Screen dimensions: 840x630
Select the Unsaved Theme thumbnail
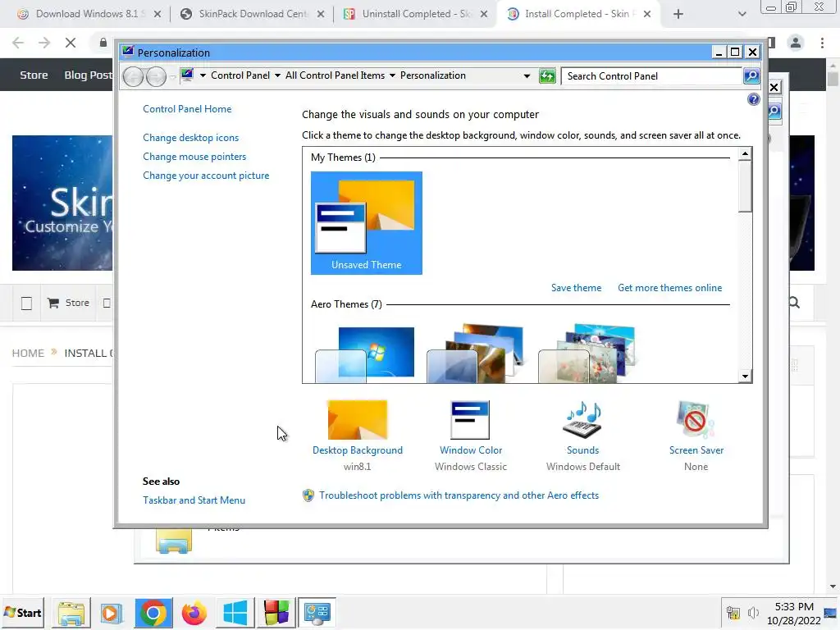[367, 223]
